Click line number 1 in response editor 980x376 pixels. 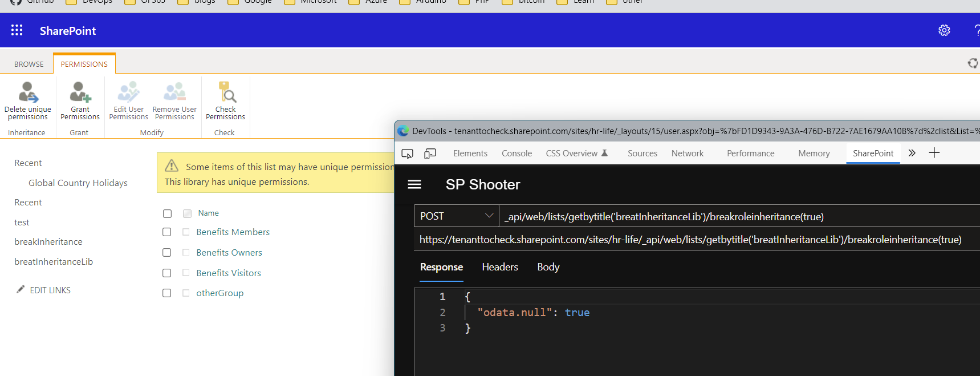[x=442, y=297]
